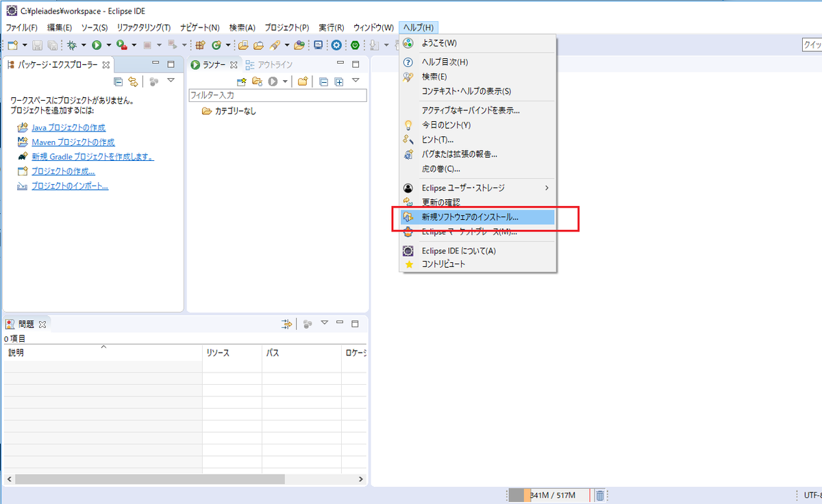
Task: Collapse all nodes in Runner view
Action: pyautogui.click(x=323, y=82)
